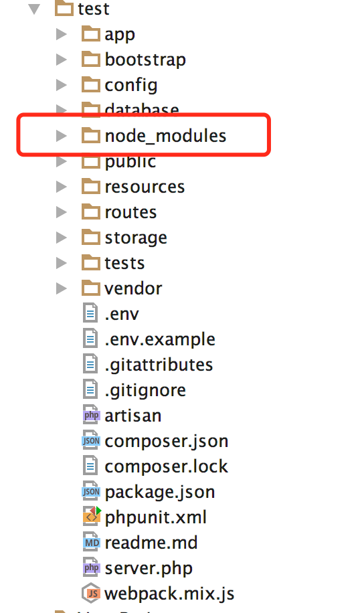The image size is (364, 613).
Task: Click the JSON icon beside composer.json
Action: [91, 440]
